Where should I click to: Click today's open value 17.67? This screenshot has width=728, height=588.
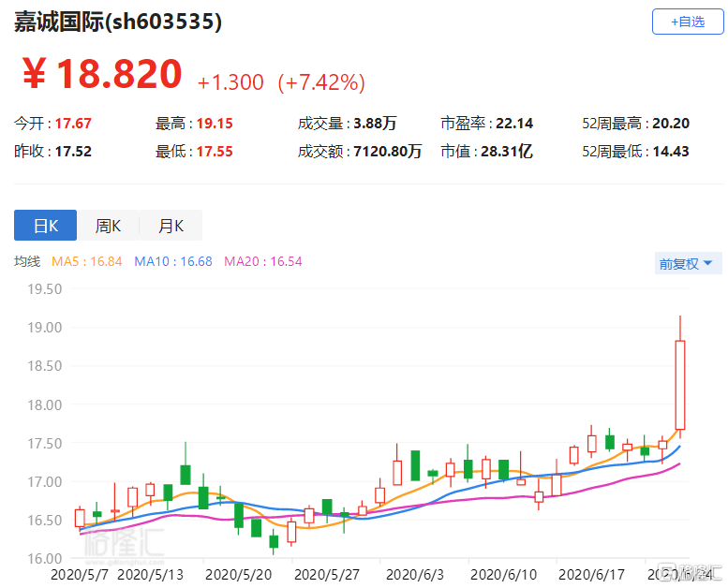coord(73,124)
